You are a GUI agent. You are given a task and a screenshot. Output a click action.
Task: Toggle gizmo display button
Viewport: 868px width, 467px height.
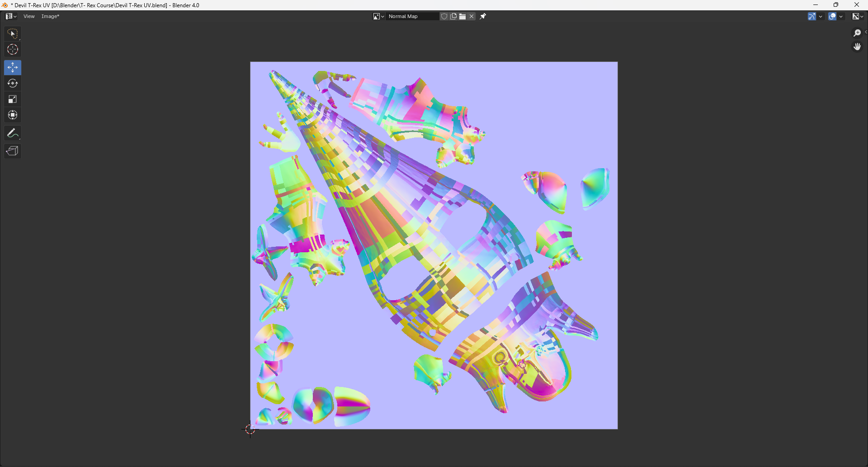[812, 16]
